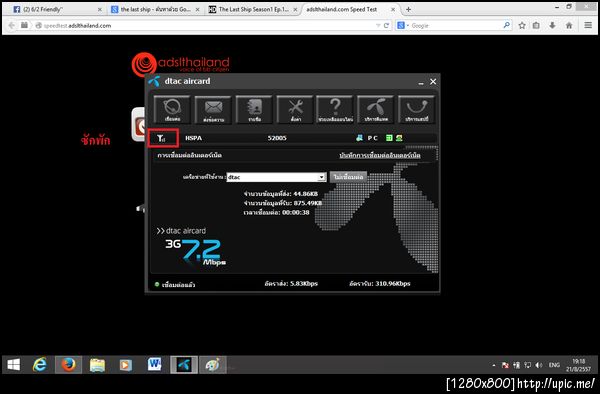Click the green connected status indicator

click(x=157, y=284)
